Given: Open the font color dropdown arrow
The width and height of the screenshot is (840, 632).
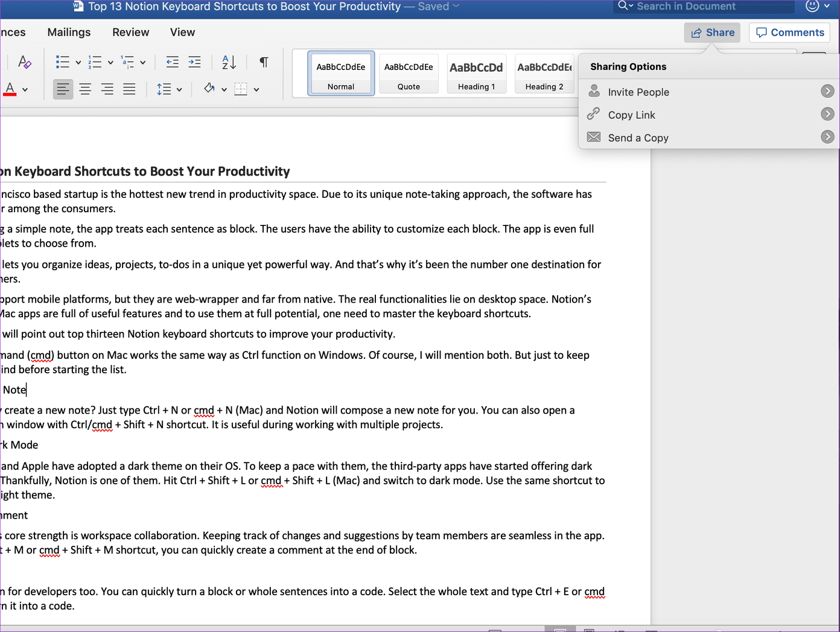Looking at the screenshot, I should 25,89.
